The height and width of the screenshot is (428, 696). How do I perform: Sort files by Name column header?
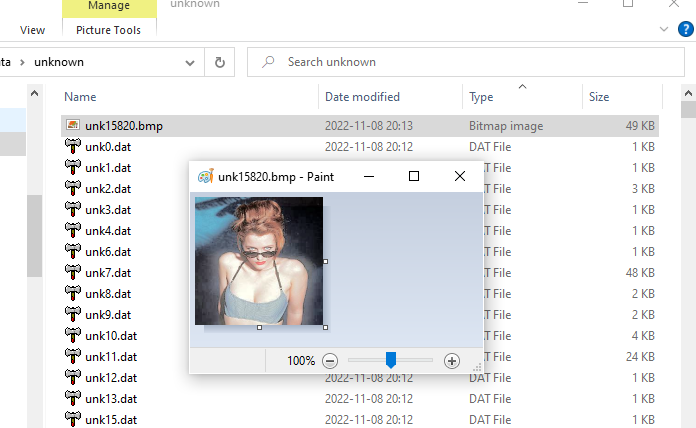click(x=80, y=97)
